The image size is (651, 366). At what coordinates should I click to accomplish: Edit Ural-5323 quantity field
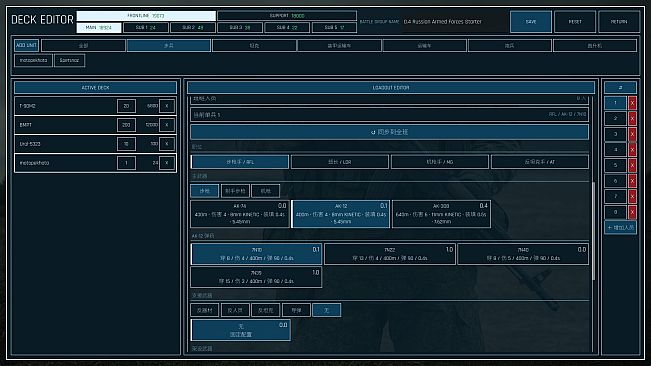tap(126, 144)
